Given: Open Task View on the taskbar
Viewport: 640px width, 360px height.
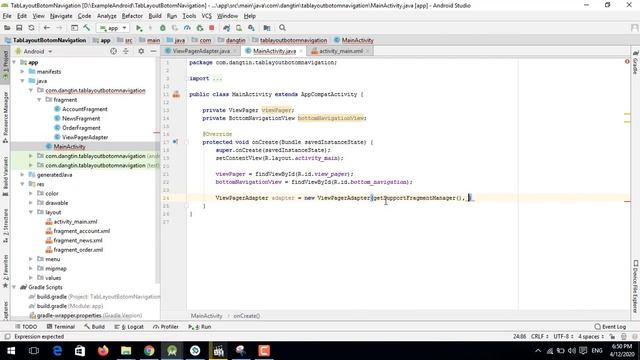Looking at the screenshot, I should coord(34,351).
